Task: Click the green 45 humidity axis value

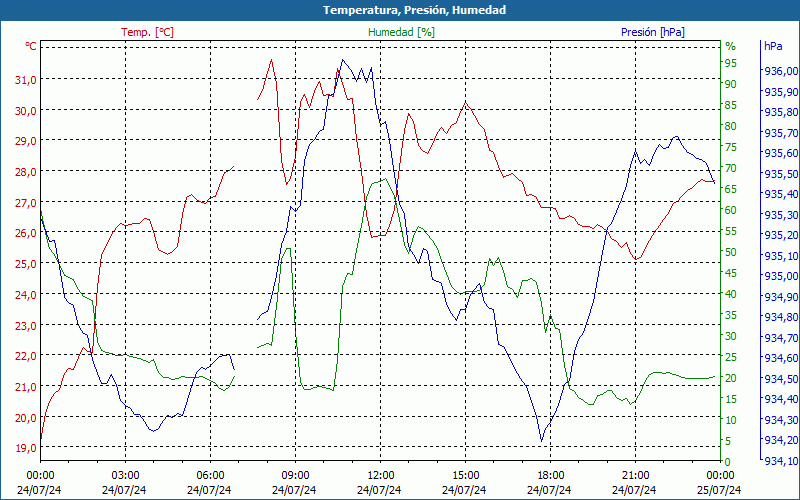Action: (731, 273)
